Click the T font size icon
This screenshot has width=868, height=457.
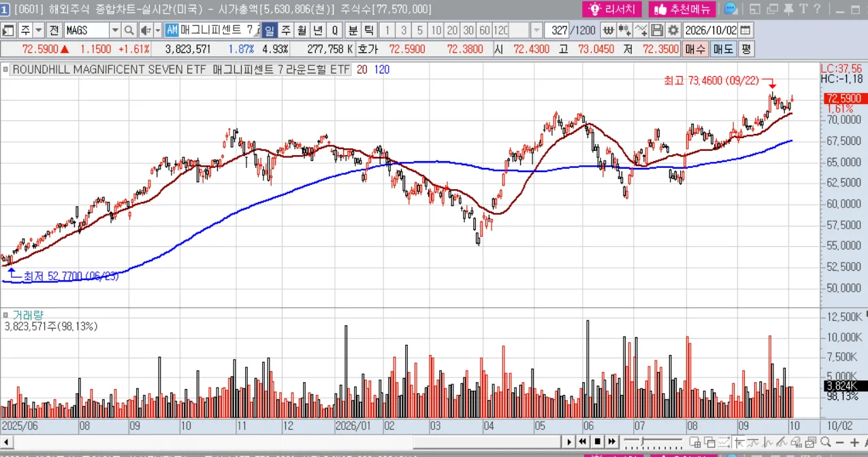[x=803, y=9]
